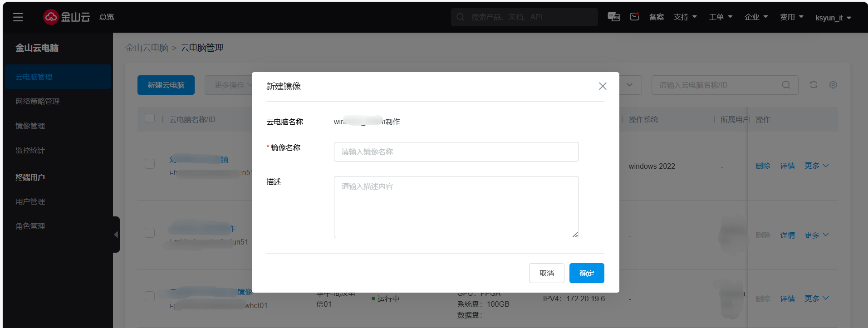Expand 更多 options for windows 2022 row
868x328 pixels.
816,166
